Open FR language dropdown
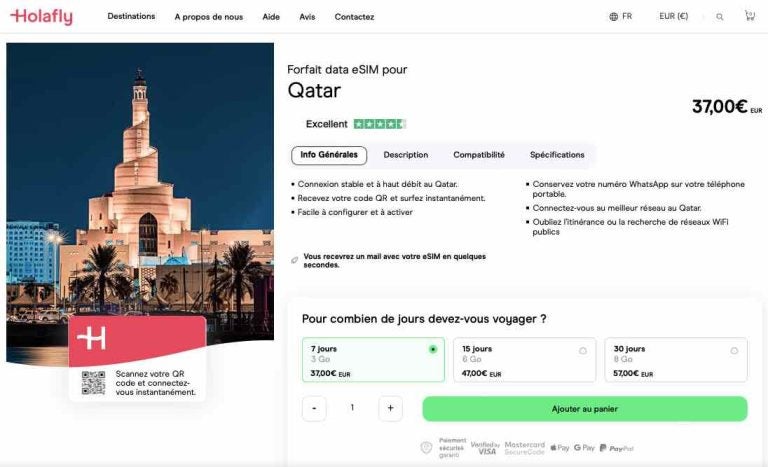This screenshot has height=467, width=768. tap(621, 17)
